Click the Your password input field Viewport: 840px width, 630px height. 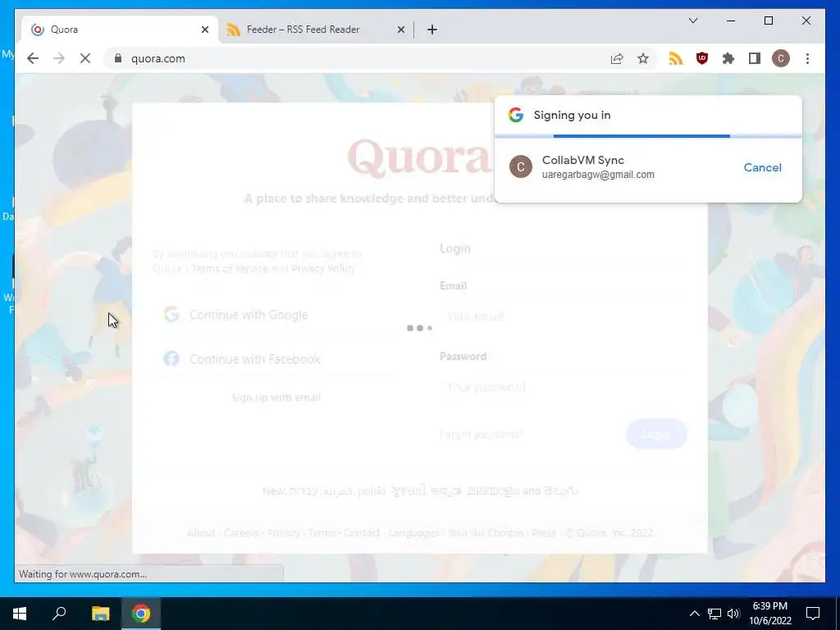click(x=563, y=387)
